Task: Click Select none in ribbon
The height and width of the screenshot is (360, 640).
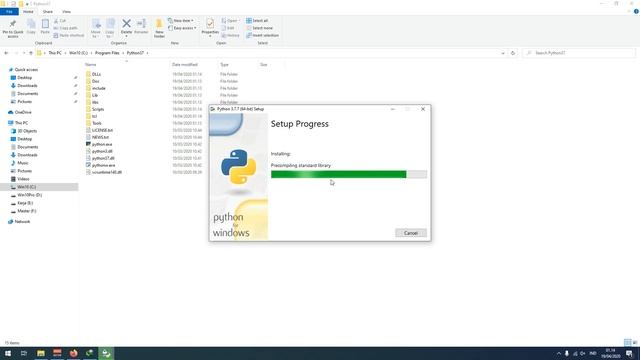Action: tap(259, 28)
